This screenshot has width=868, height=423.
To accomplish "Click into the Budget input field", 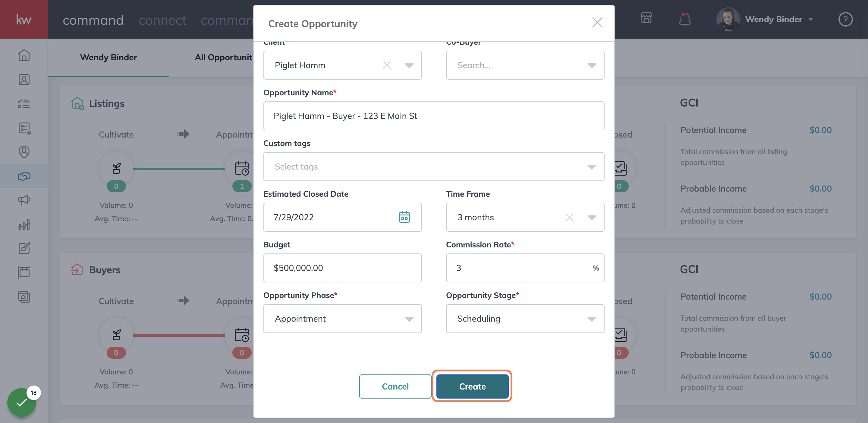I will (342, 268).
